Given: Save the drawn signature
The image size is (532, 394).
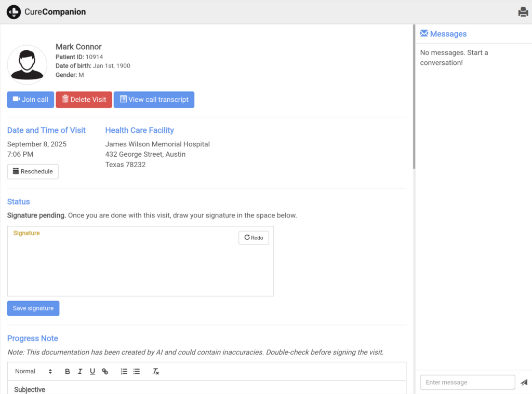Looking at the screenshot, I should tap(33, 308).
